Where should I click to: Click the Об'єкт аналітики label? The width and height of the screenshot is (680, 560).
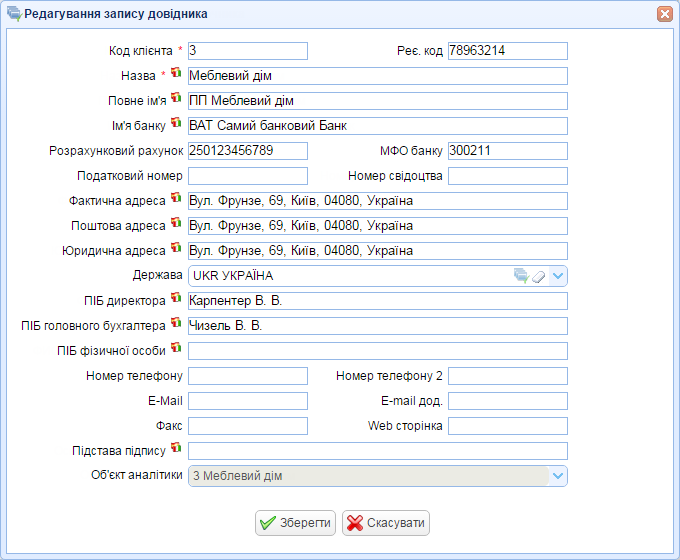pos(137,475)
